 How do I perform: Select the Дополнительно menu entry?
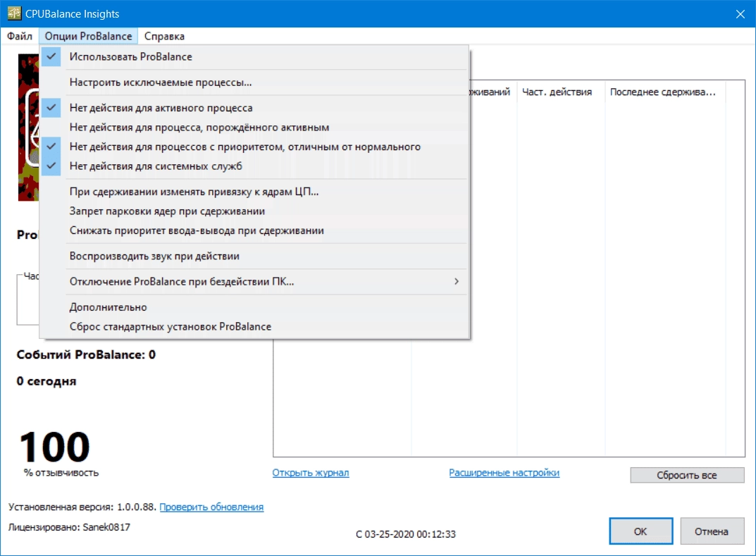tap(254, 307)
